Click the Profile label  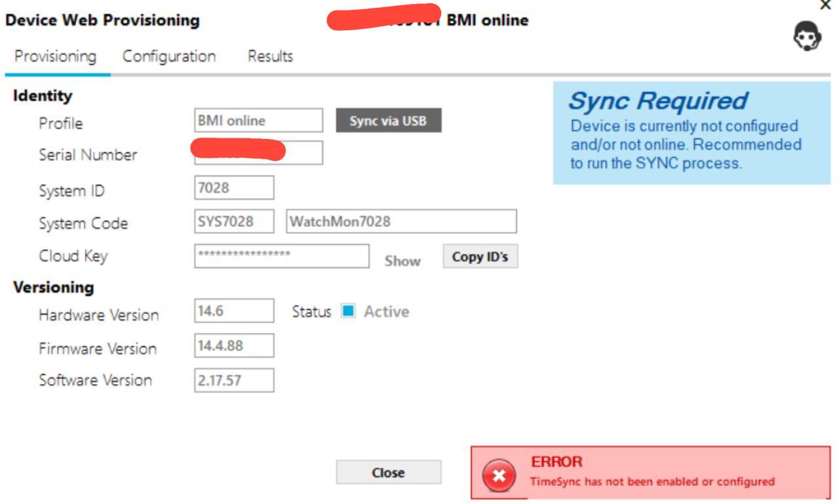point(61,124)
